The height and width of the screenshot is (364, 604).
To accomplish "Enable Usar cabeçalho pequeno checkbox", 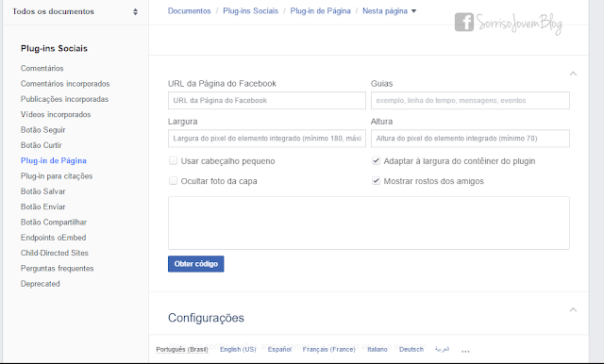I will click(x=173, y=161).
